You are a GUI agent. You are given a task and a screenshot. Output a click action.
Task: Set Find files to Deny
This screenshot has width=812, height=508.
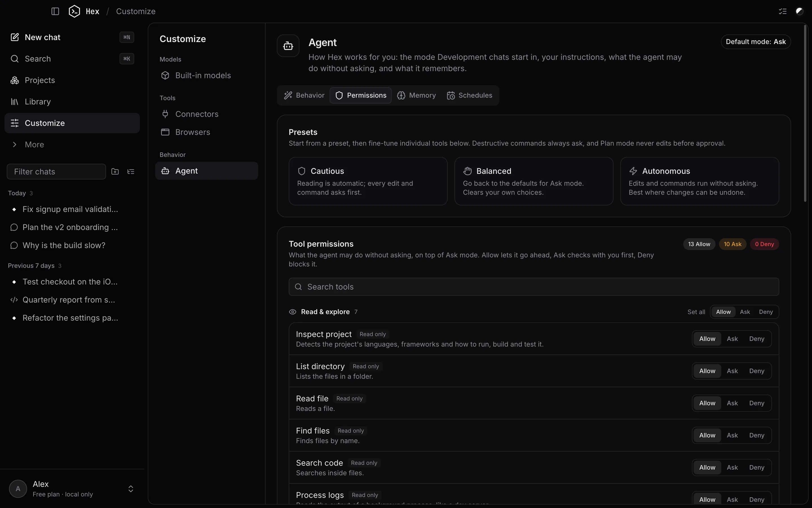[757, 436]
